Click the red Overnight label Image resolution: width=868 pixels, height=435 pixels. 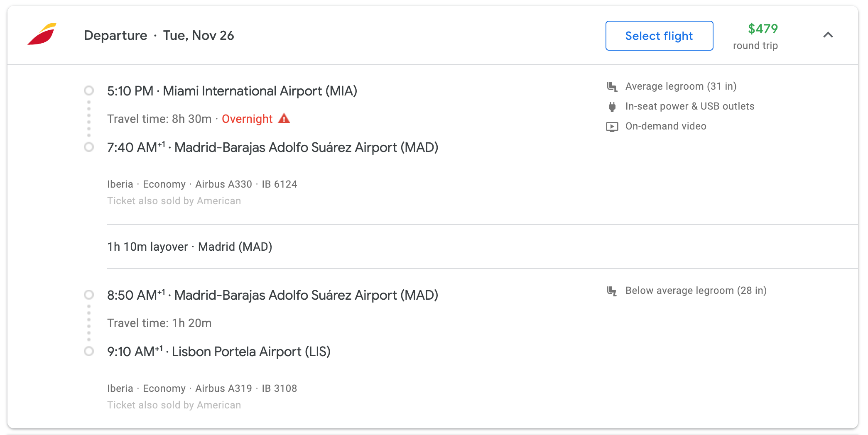point(247,119)
